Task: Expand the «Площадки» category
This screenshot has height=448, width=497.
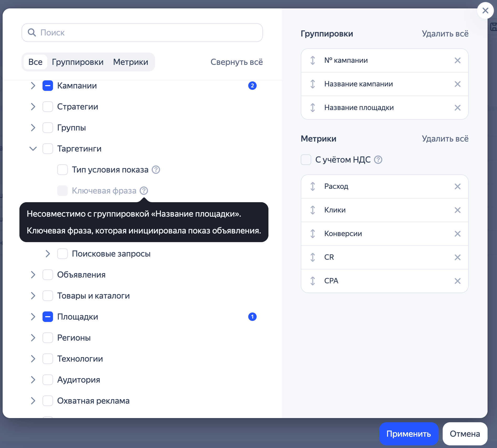Action: 33,317
